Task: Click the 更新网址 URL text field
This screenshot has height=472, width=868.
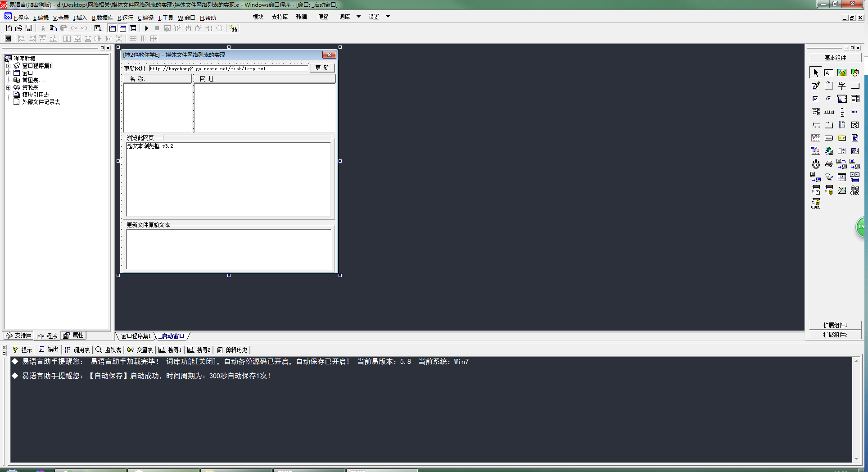Action: tap(228, 68)
